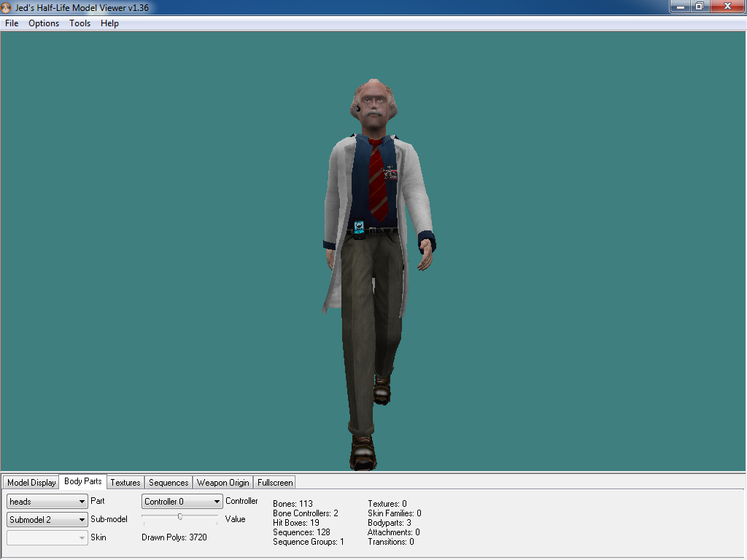Screen dimensions: 747x560
Task: Open the Options menu
Action: tap(43, 23)
